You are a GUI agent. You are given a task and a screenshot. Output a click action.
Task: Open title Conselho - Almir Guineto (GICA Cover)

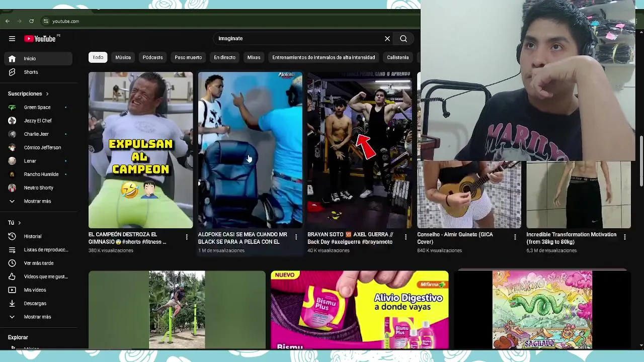[455, 238]
